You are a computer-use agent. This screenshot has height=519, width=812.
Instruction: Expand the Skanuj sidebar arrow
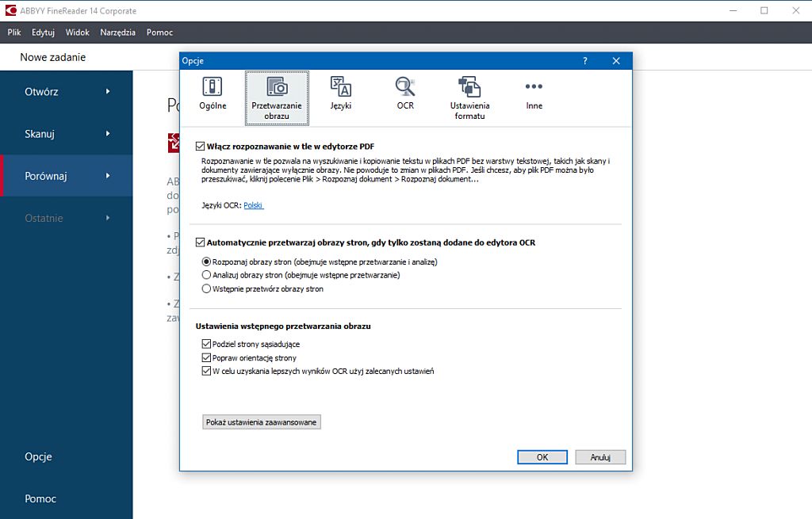[108, 133]
